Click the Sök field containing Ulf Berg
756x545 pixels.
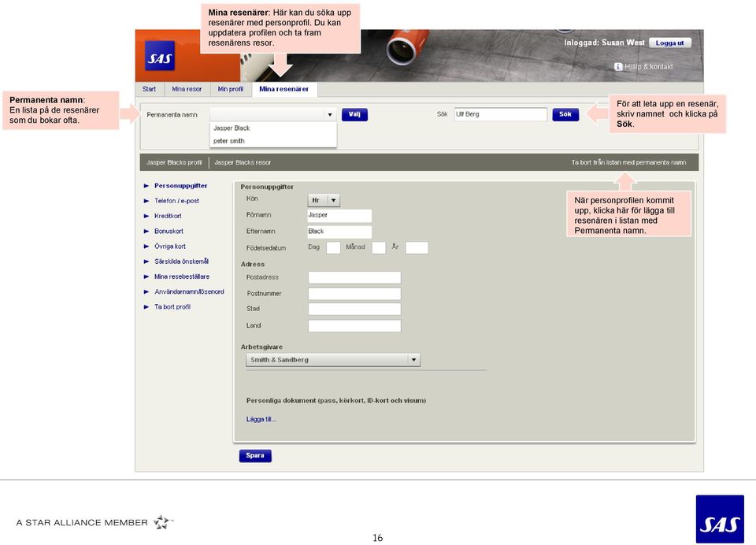click(501, 114)
